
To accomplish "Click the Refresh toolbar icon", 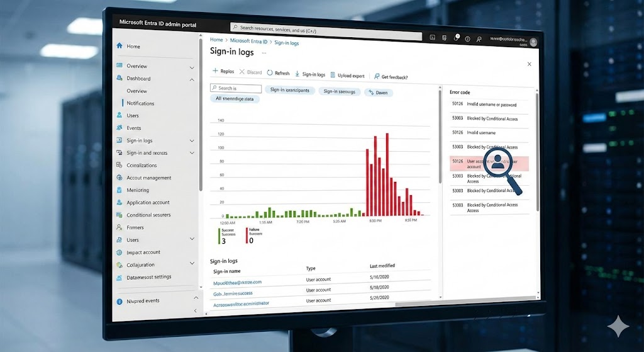I will point(270,74).
